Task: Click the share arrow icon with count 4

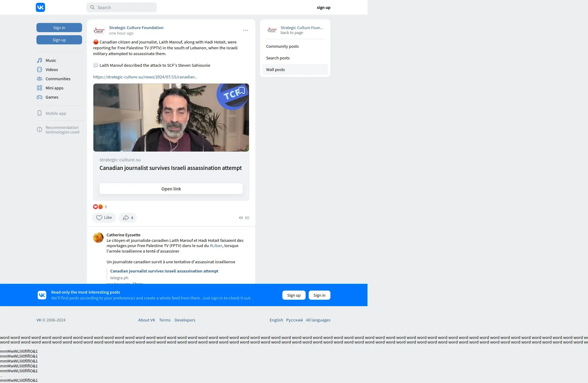Action: (x=126, y=218)
